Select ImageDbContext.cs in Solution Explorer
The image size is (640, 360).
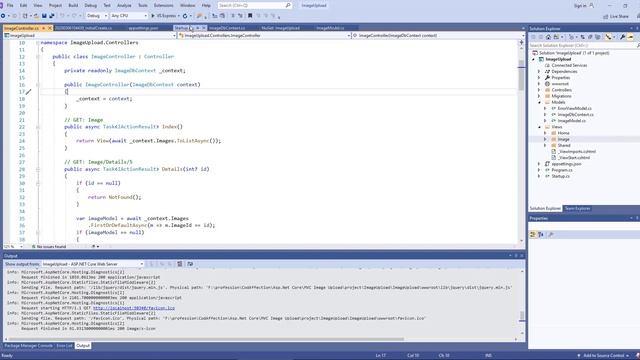point(575,115)
